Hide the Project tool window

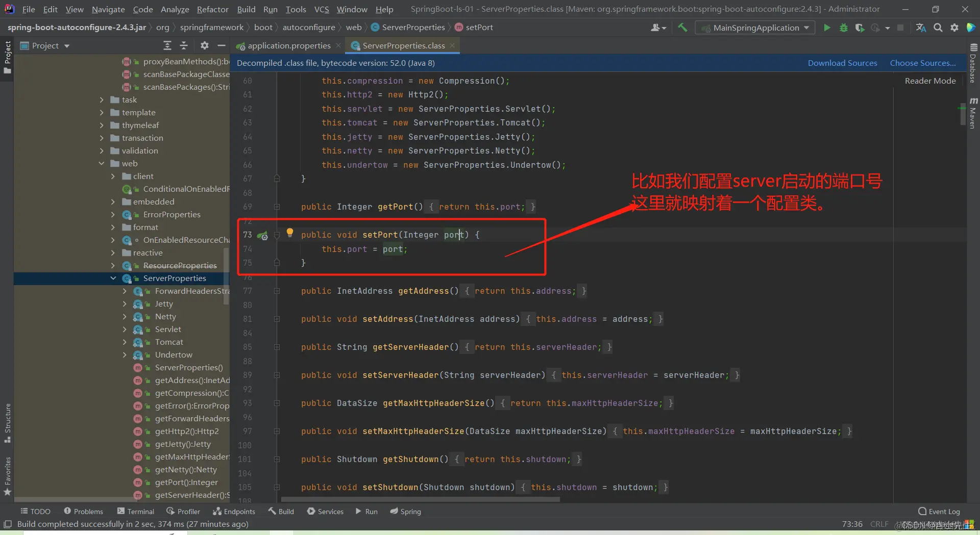click(221, 46)
